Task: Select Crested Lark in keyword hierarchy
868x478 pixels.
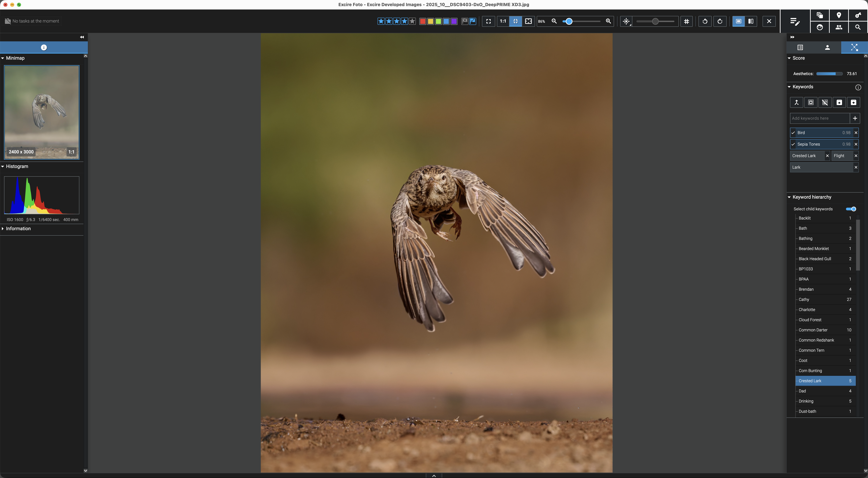Action: pos(825,381)
